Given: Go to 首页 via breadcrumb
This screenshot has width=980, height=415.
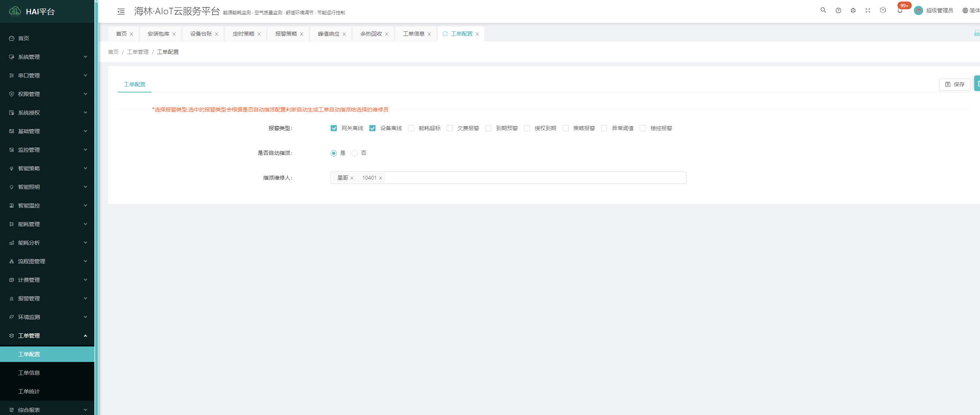Looking at the screenshot, I should (113, 52).
